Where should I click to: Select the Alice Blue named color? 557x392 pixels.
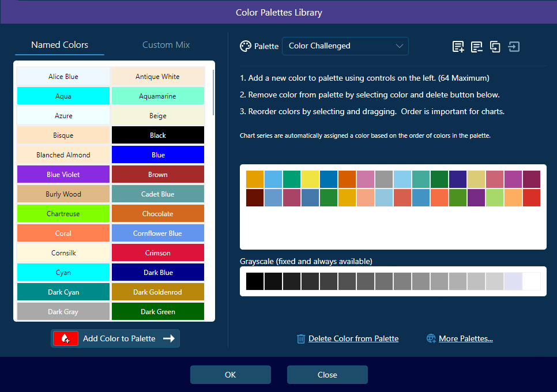pyautogui.click(x=63, y=76)
